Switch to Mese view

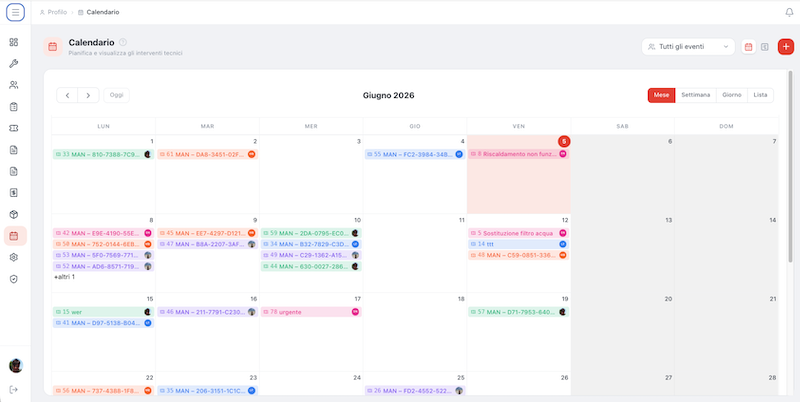tap(661, 95)
